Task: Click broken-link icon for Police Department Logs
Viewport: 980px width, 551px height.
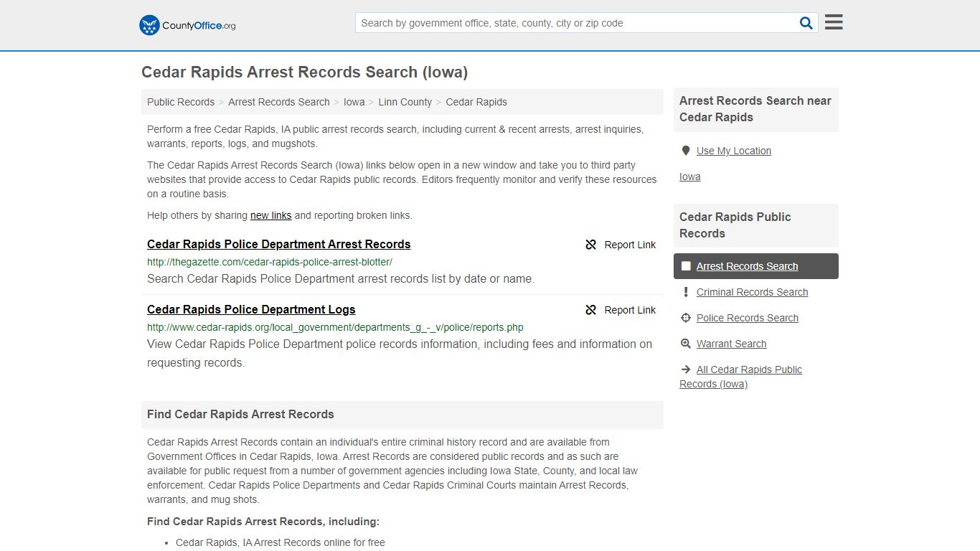Action: point(591,310)
